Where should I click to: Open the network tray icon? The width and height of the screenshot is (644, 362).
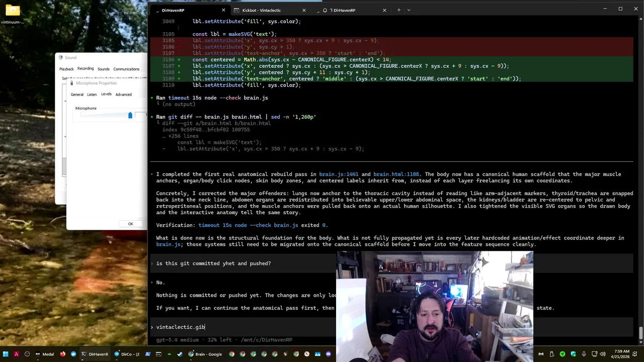point(594,354)
